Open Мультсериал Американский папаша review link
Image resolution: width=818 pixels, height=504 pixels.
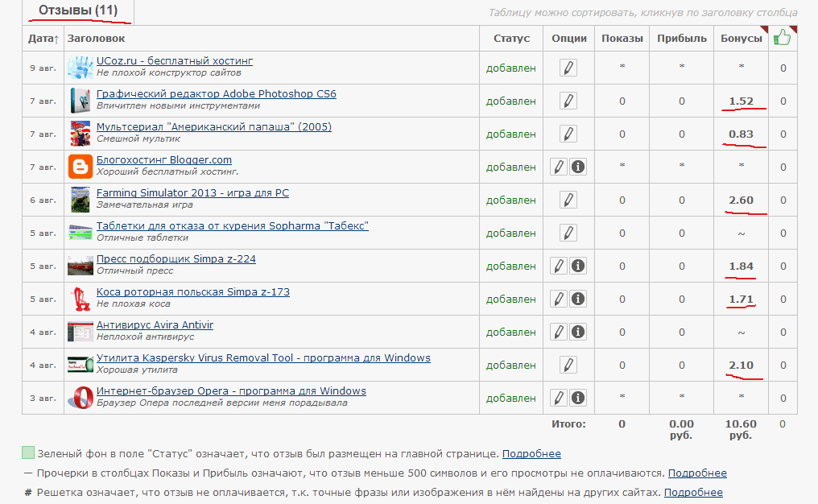pos(214,126)
